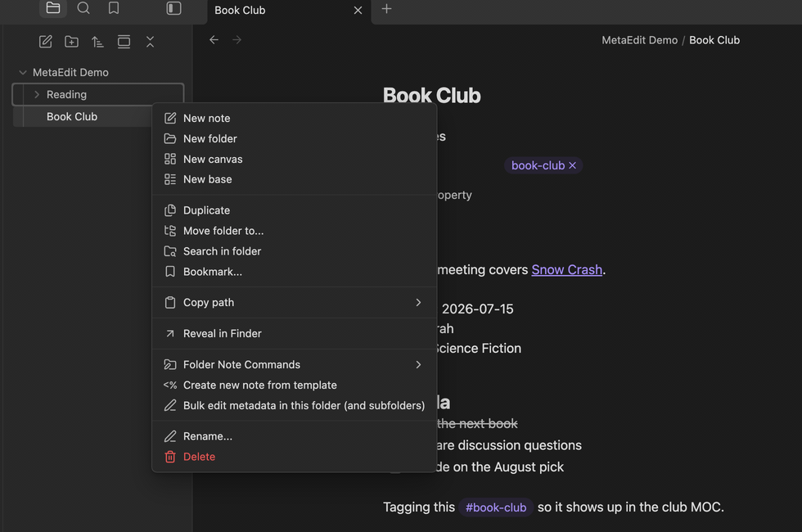Click the 2026-07-15 date value

point(477,309)
